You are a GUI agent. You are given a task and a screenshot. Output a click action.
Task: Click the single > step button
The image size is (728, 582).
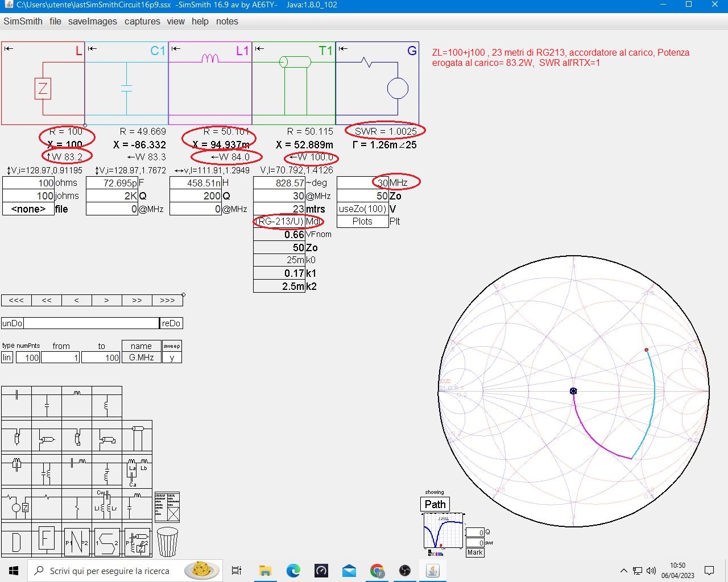click(x=107, y=300)
